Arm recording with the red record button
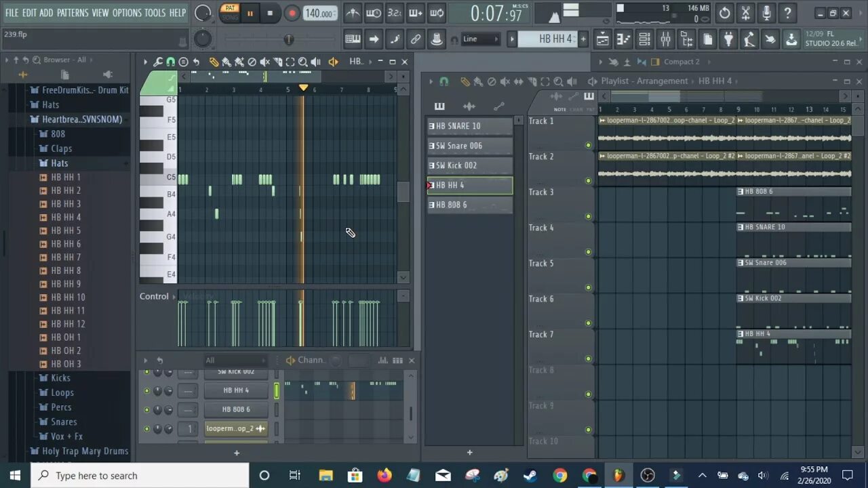868x488 pixels. tap(292, 13)
